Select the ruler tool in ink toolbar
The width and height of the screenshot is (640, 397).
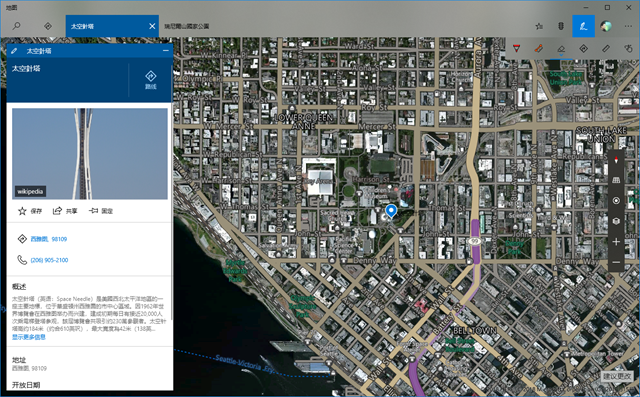(x=606, y=49)
